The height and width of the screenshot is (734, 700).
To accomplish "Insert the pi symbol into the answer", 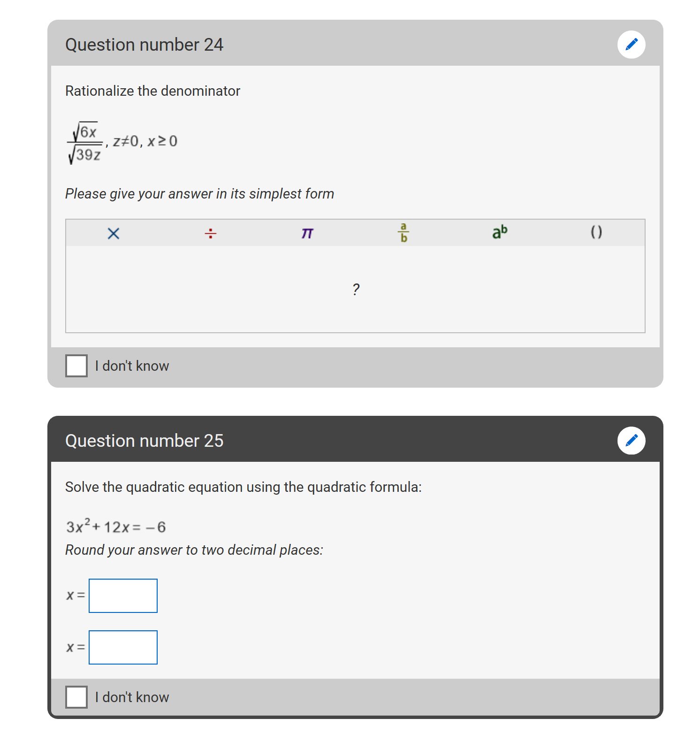I will 307,233.
